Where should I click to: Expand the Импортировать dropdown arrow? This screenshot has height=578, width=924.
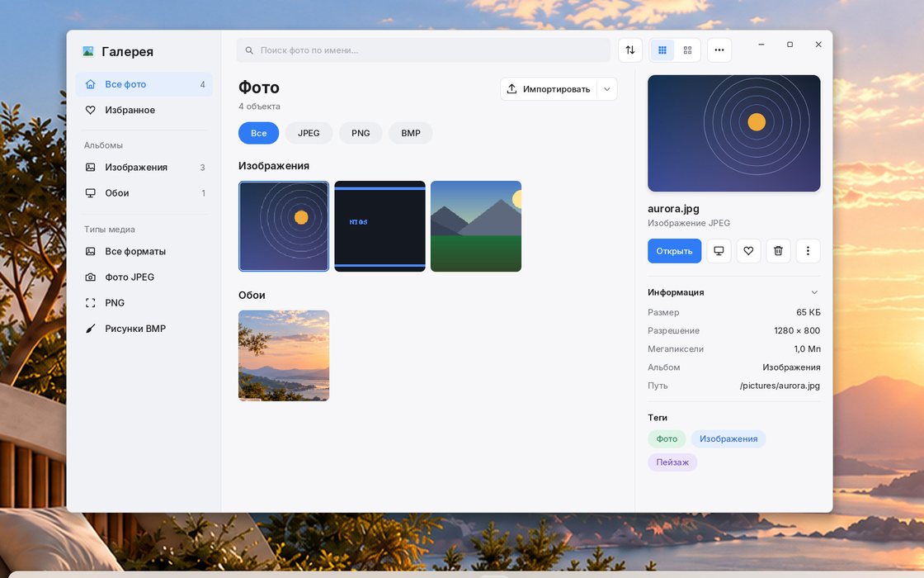607,89
